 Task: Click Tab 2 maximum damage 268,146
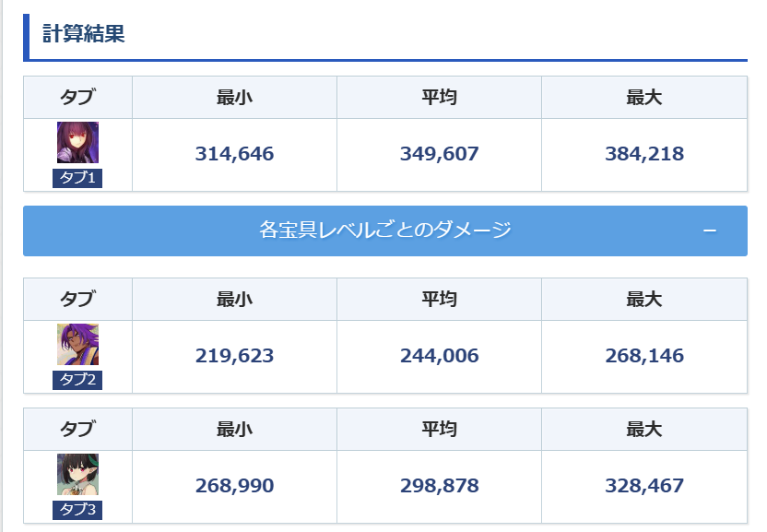(x=644, y=356)
